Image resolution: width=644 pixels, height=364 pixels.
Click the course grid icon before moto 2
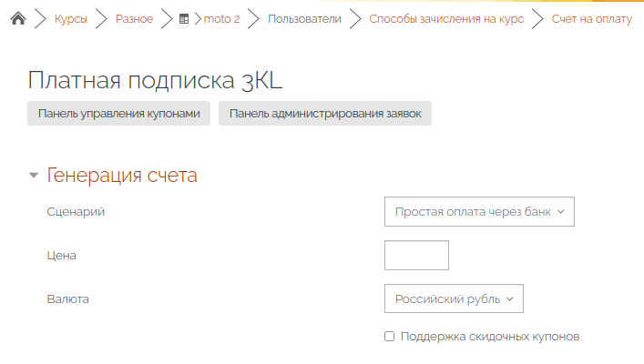tap(184, 19)
